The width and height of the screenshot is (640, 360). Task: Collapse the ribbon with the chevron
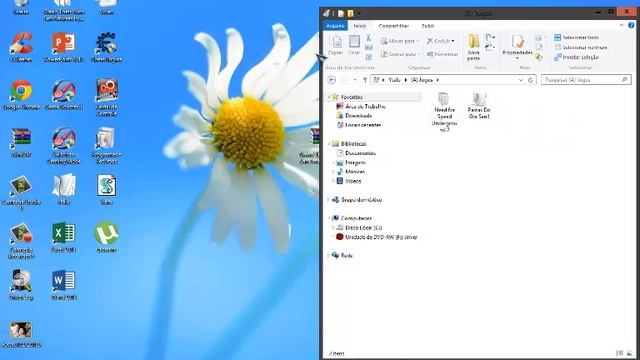point(622,25)
